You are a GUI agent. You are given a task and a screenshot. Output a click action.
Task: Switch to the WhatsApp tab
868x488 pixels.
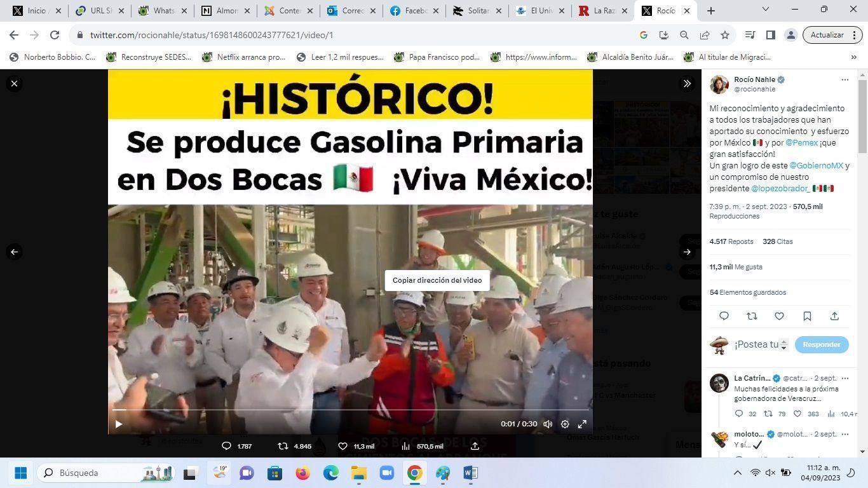point(162,11)
